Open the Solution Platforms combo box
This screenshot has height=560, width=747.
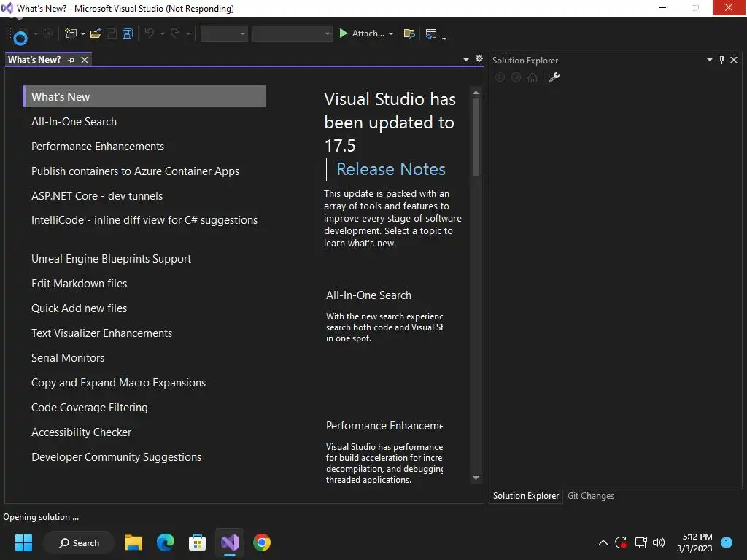point(292,34)
